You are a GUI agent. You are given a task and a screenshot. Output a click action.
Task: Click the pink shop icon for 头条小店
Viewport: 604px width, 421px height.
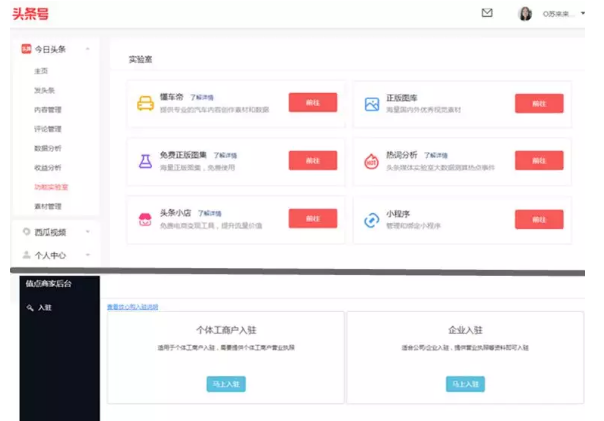pos(145,220)
